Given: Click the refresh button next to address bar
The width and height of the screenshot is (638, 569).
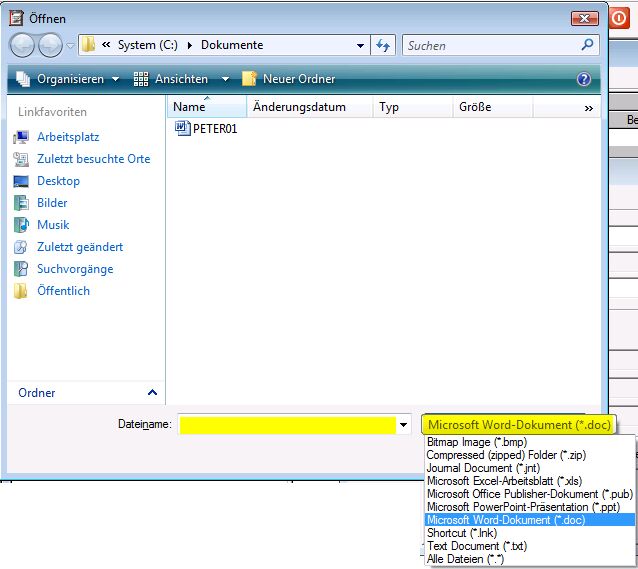Looking at the screenshot, I should (x=383, y=45).
